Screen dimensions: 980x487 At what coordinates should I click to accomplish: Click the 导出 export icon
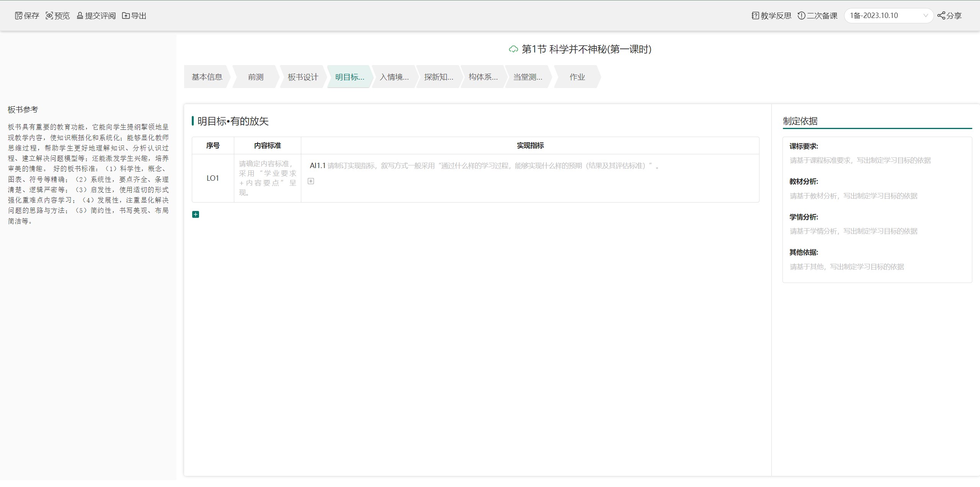[126, 16]
